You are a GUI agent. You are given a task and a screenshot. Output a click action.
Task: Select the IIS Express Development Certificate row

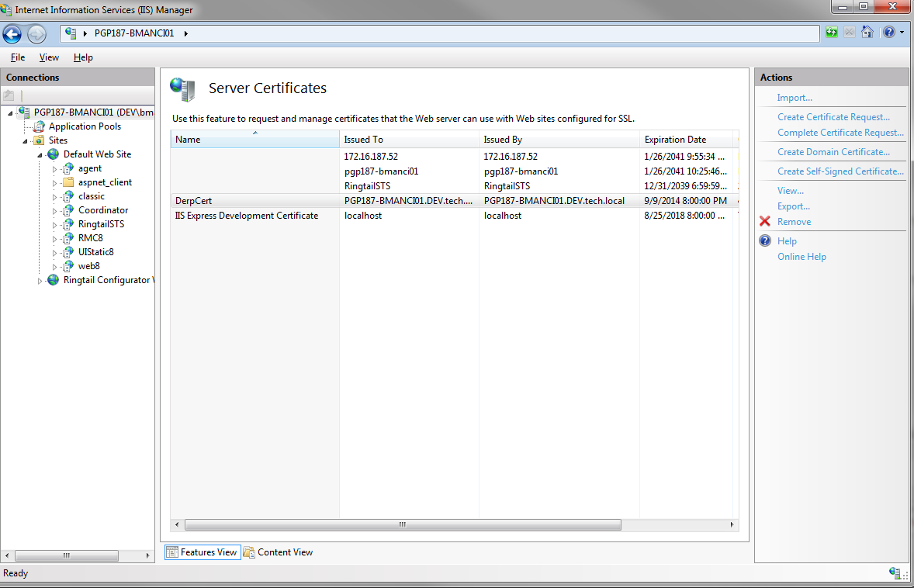point(455,216)
